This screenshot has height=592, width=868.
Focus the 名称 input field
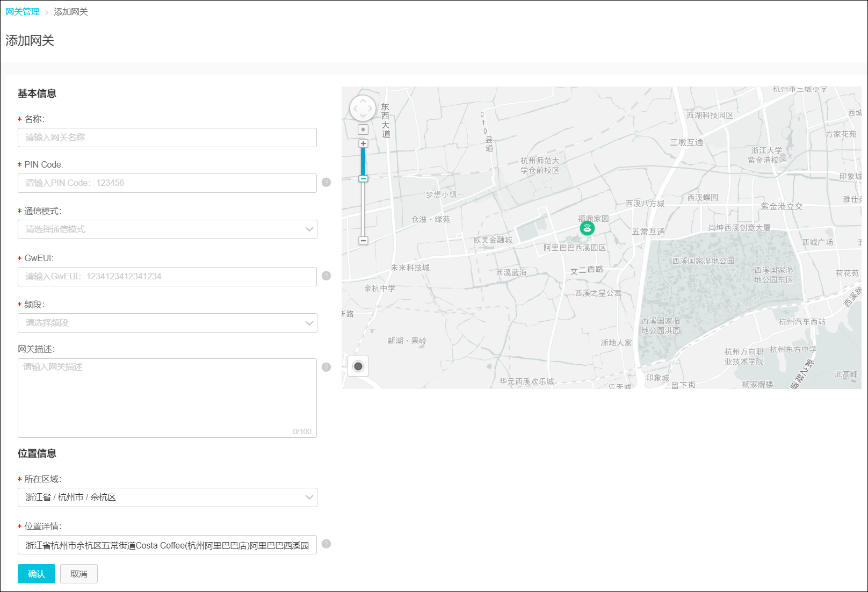pyautogui.click(x=167, y=138)
